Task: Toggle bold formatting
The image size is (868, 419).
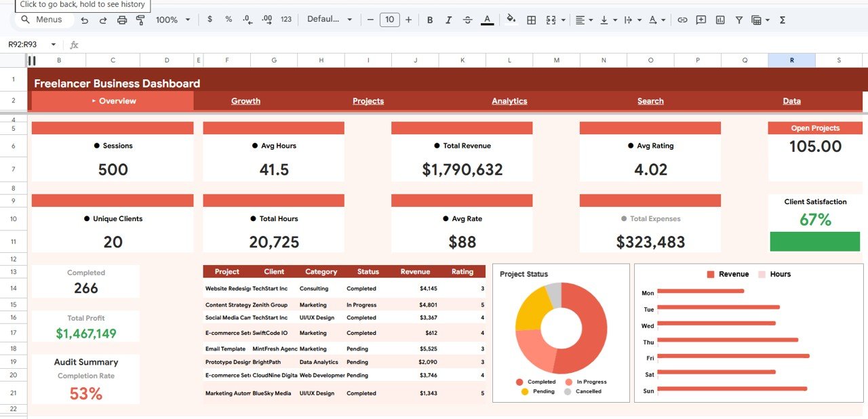Action: coord(429,20)
